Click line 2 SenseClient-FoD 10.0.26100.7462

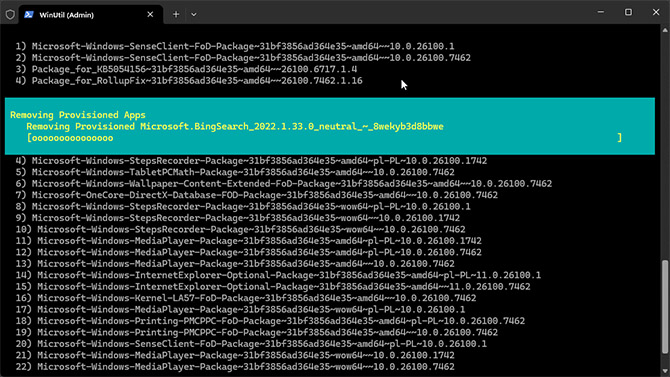pyautogui.click(x=243, y=58)
